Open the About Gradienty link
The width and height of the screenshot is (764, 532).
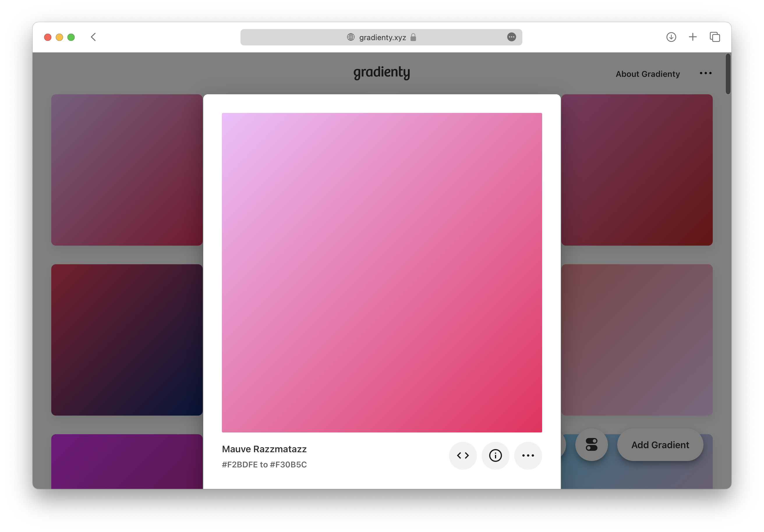pyautogui.click(x=648, y=74)
